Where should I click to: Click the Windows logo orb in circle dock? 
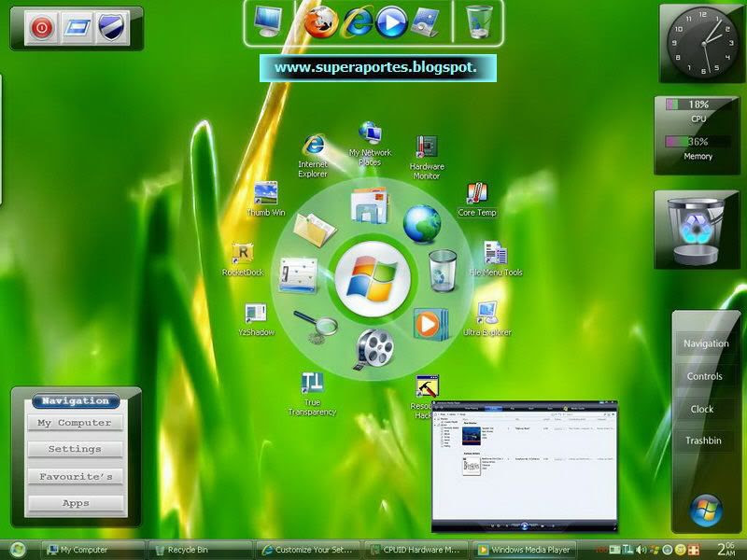373,279
